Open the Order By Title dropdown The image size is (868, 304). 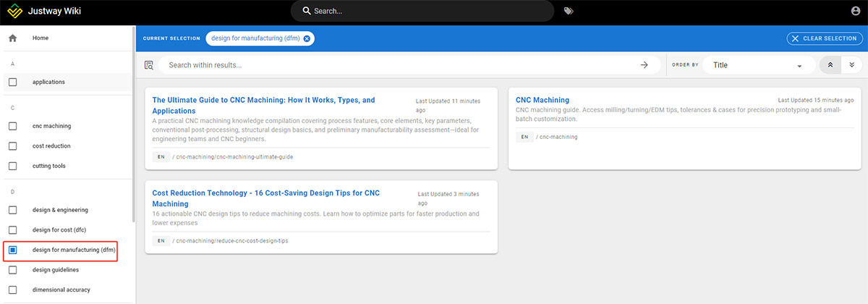[x=757, y=65]
